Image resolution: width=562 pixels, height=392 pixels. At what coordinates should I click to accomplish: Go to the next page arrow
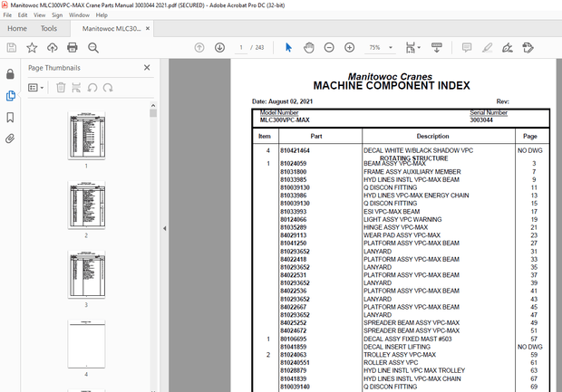click(219, 47)
